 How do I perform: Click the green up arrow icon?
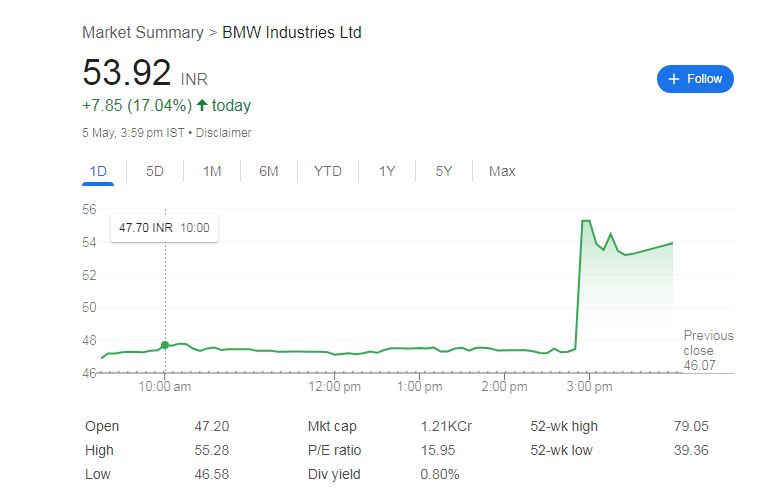point(202,105)
